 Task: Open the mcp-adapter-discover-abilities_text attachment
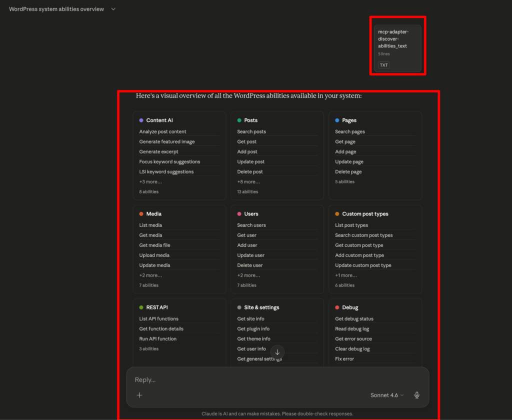[397, 48]
